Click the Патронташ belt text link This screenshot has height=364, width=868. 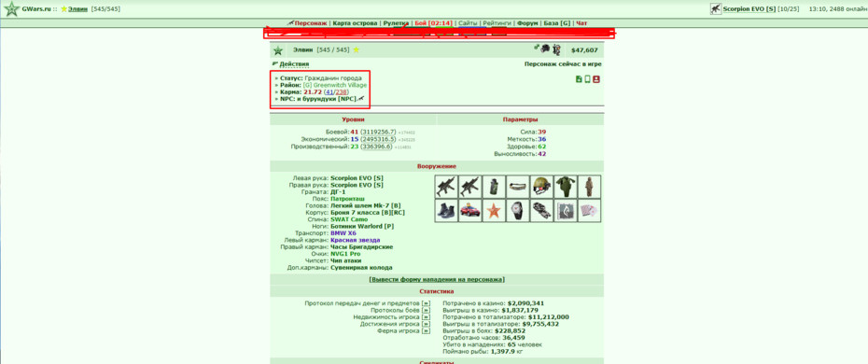[347, 199]
